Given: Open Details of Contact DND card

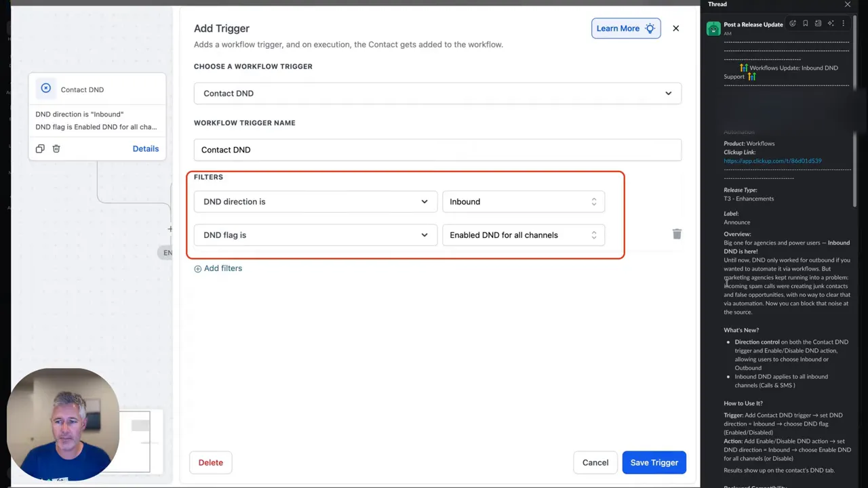Looking at the screenshot, I should (146, 148).
